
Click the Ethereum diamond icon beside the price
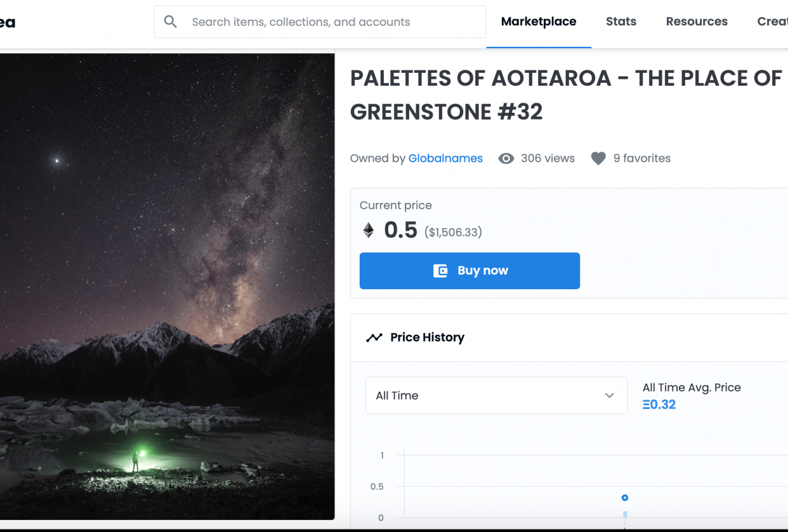click(x=368, y=230)
